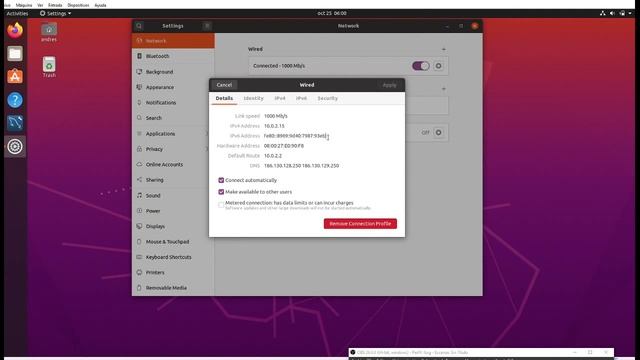Select Background in Settings sidebar
The height and width of the screenshot is (360, 640).
pyautogui.click(x=173, y=72)
